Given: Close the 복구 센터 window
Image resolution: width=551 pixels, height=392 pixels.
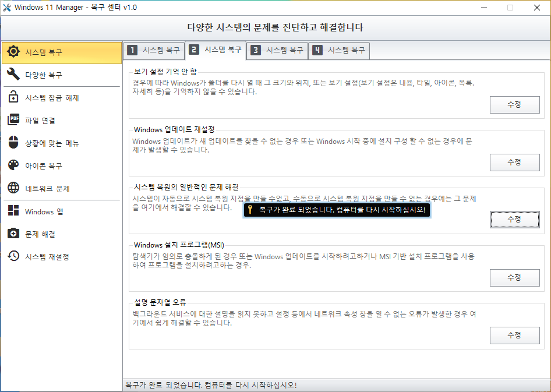Looking at the screenshot, I should (x=537, y=8).
